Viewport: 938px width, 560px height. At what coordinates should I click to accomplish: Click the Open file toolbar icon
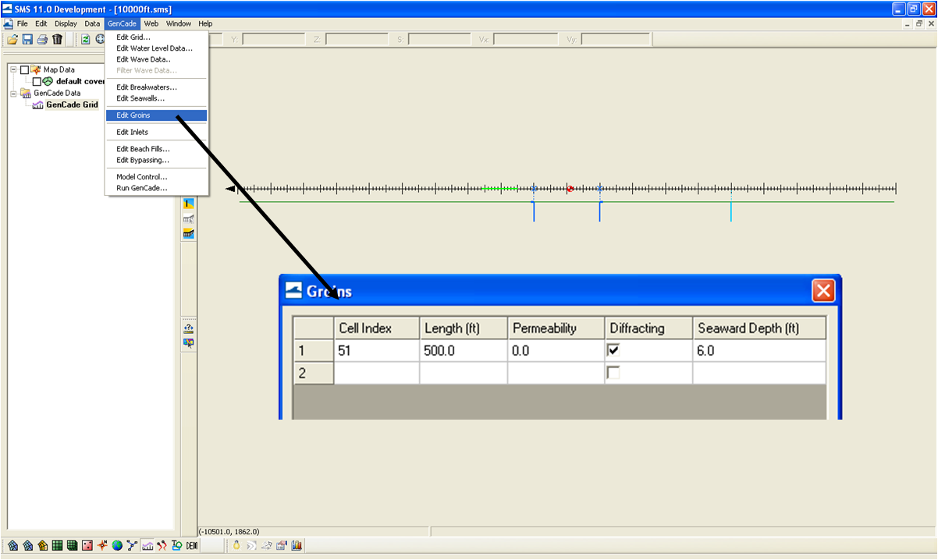point(12,39)
